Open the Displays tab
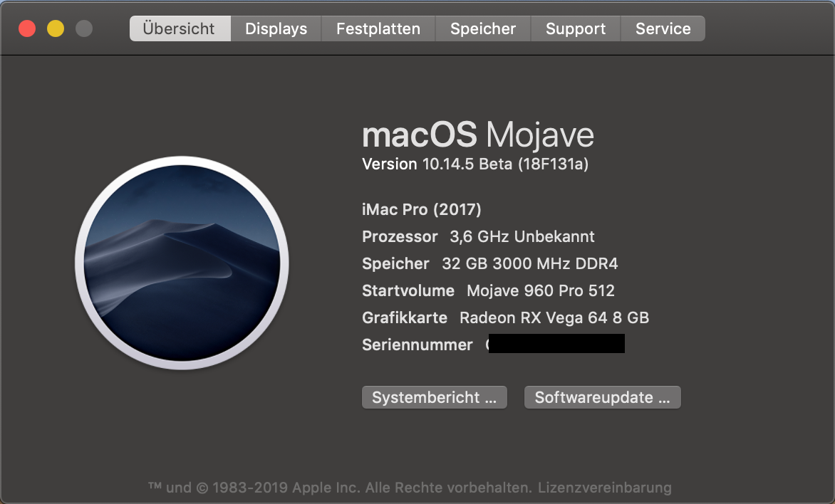The height and width of the screenshot is (504, 835). [276, 29]
